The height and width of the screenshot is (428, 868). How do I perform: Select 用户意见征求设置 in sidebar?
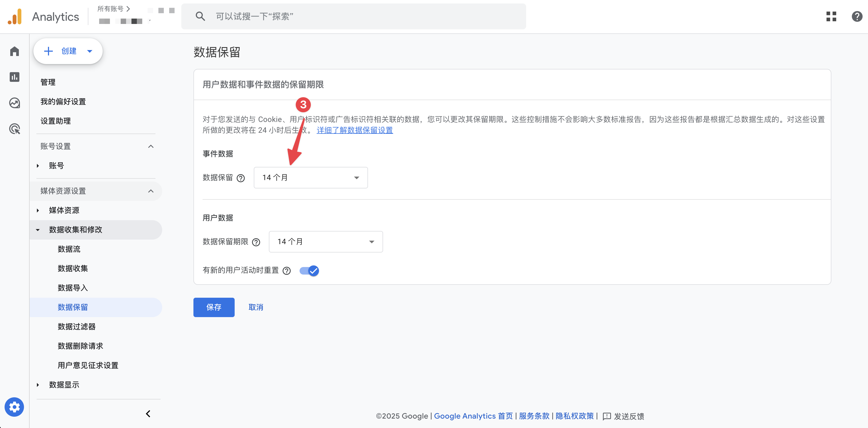coord(88,365)
